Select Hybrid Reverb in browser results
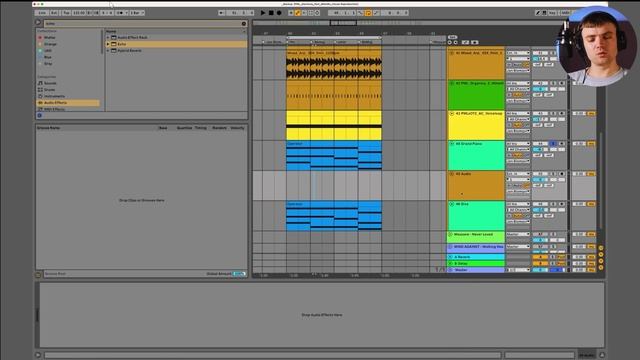640x360 pixels. 129,50
